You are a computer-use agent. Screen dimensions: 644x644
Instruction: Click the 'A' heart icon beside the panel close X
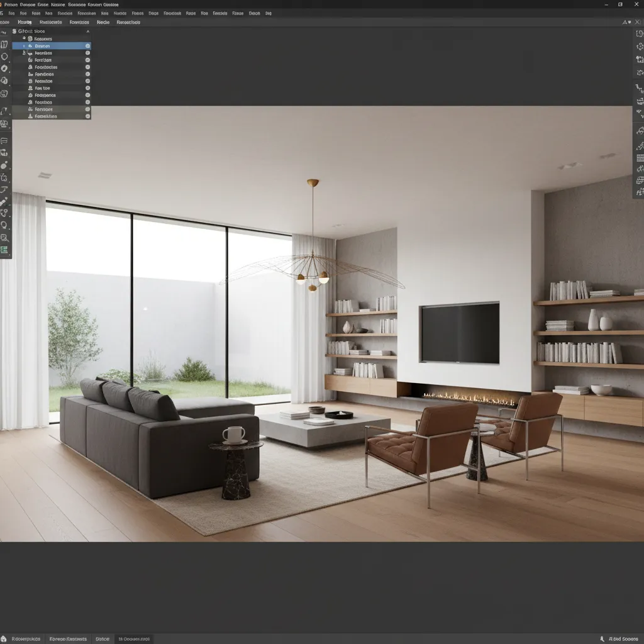(x=626, y=22)
